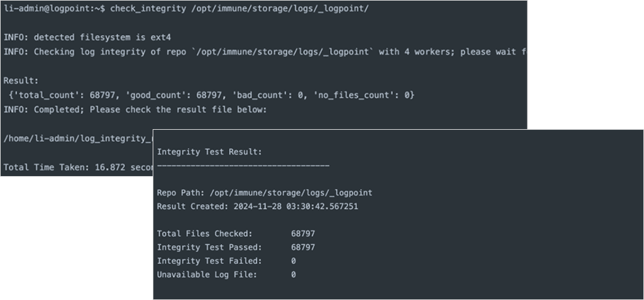Viewport: 644px width, 300px height.
Task: Click the 'no_files_count' entry in result
Action: click(x=362, y=95)
